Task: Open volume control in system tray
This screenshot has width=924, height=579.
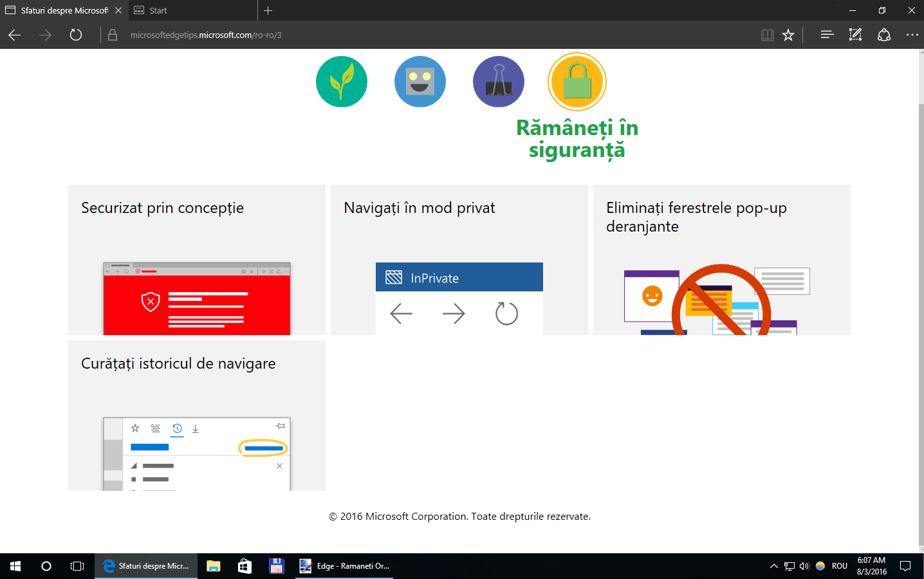Action: (x=804, y=566)
